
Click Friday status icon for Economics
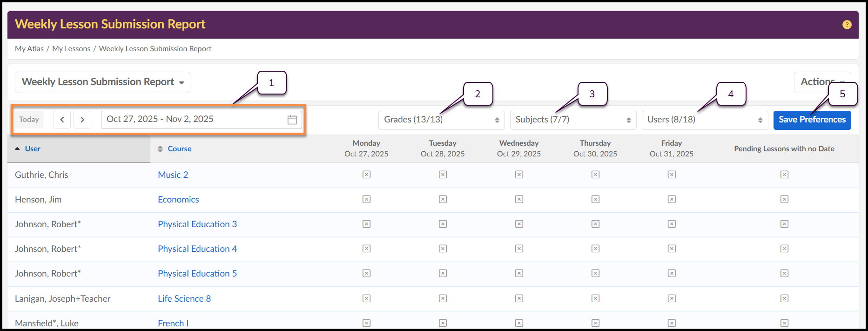(x=671, y=199)
